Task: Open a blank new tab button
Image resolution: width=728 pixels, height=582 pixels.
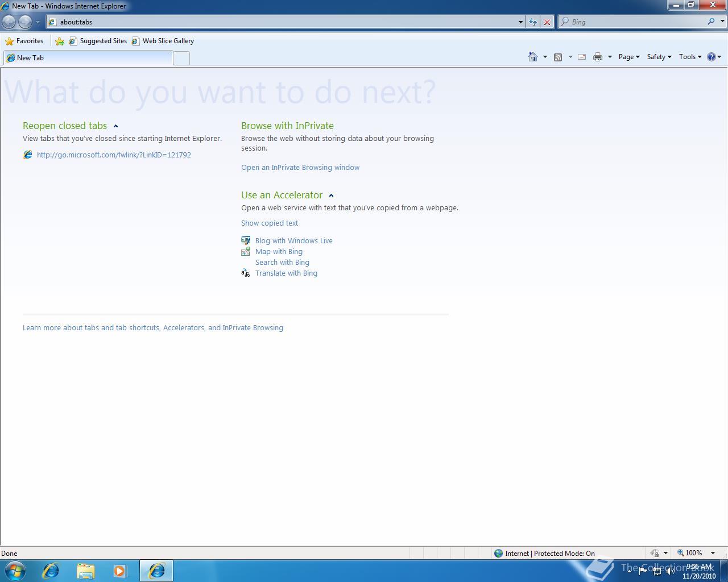Action: click(181, 58)
